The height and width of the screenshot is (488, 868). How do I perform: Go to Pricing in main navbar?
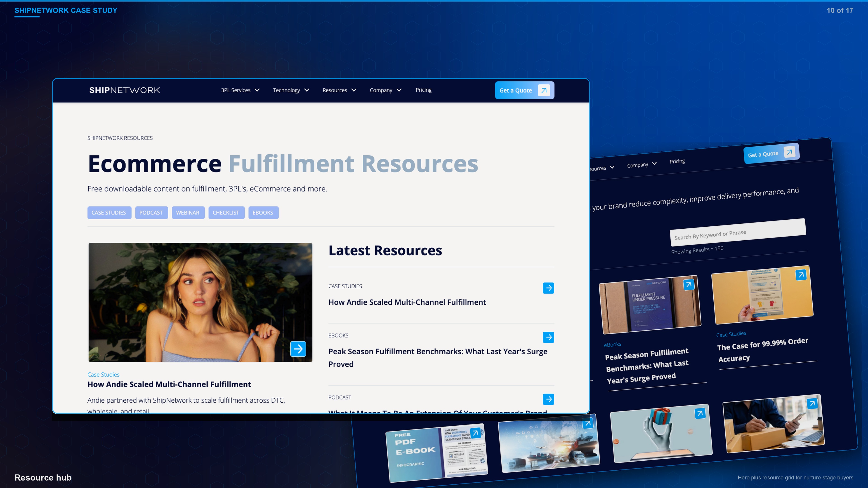[424, 90]
